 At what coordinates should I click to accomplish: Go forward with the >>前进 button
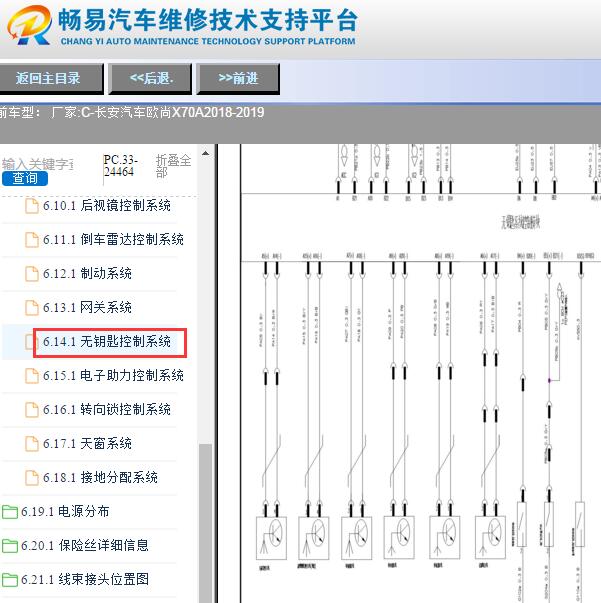(238, 78)
